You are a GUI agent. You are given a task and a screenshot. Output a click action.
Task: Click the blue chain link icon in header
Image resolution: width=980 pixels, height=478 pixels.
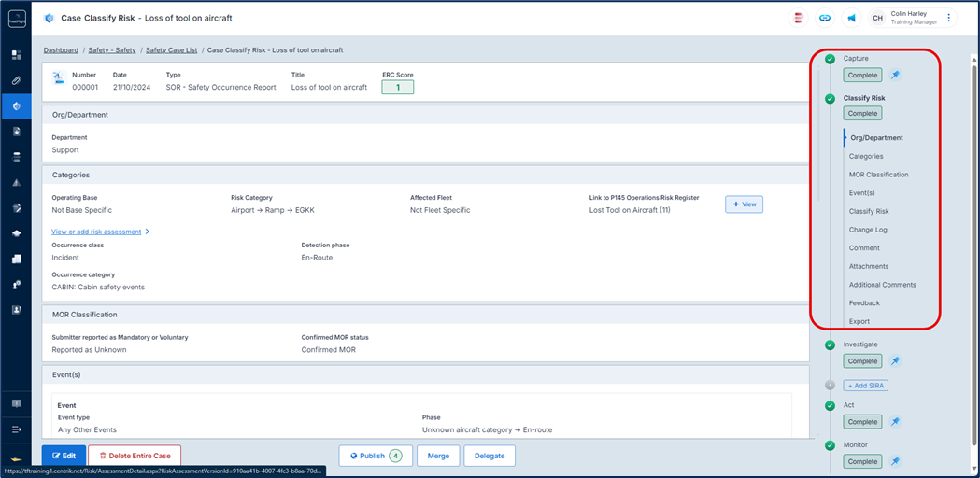point(825,18)
